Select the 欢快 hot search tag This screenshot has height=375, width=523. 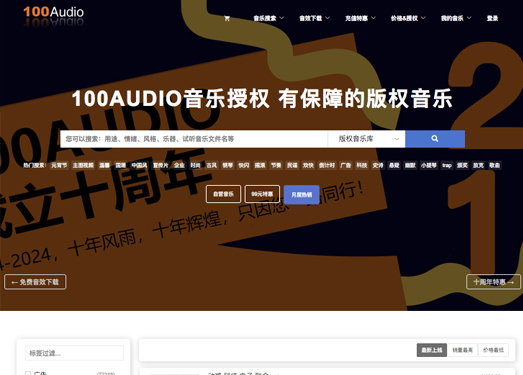308,165
